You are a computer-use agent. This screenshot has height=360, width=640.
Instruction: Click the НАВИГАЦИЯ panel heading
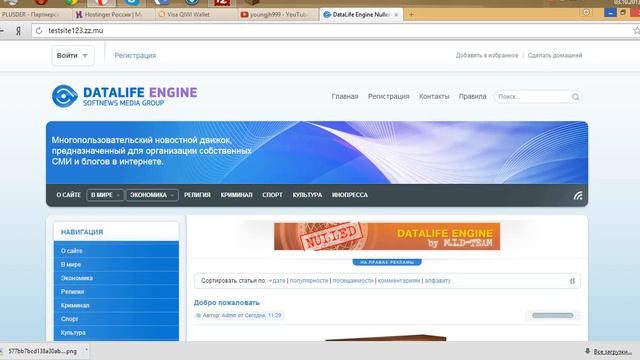point(82,232)
